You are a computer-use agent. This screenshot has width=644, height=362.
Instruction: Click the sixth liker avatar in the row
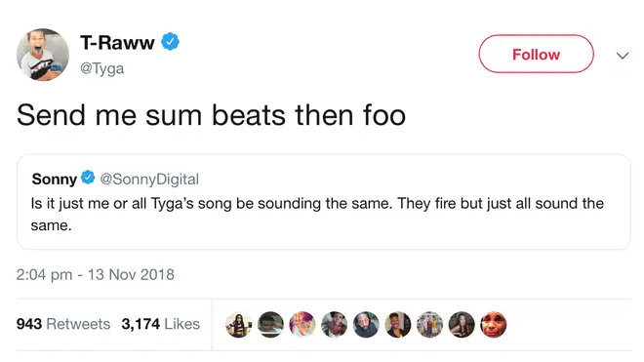[398, 325]
